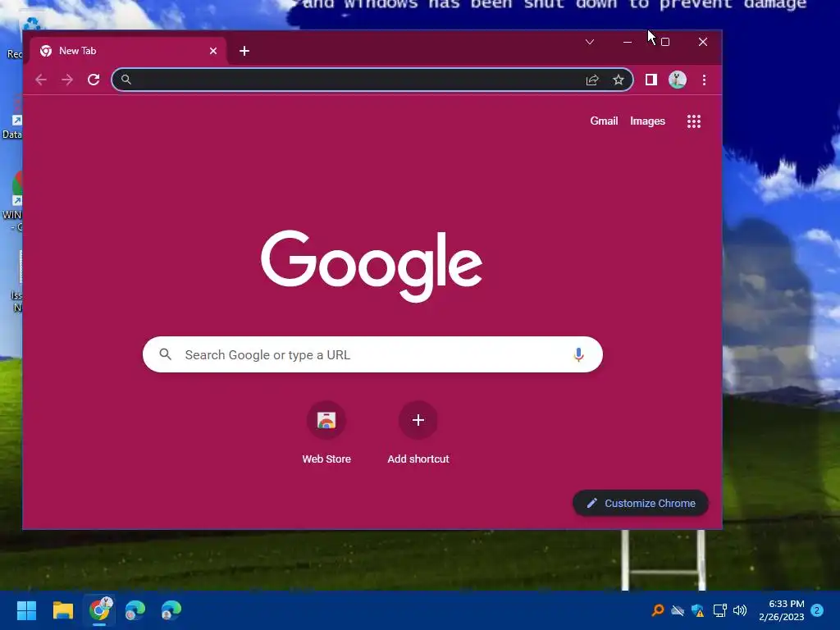Viewport: 840px width, 630px height.
Task: Click the orange magnifier tray icon
Action: [657, 610]
